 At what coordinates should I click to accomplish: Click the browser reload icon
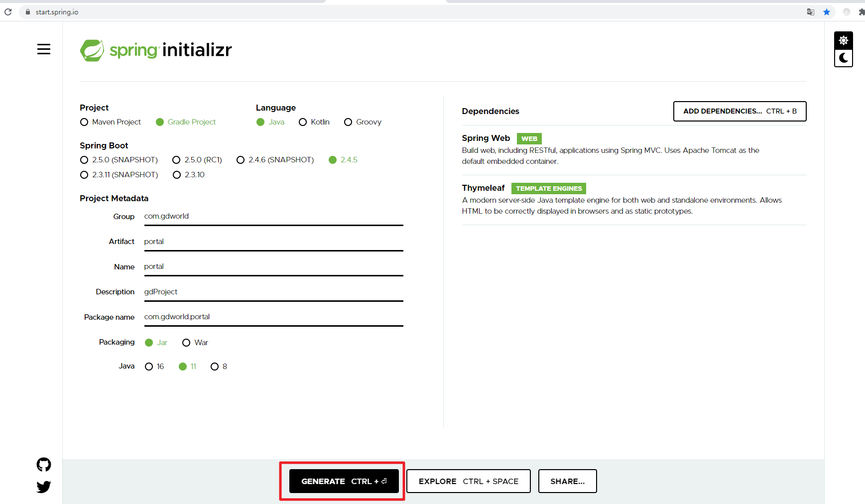point(8,12)
